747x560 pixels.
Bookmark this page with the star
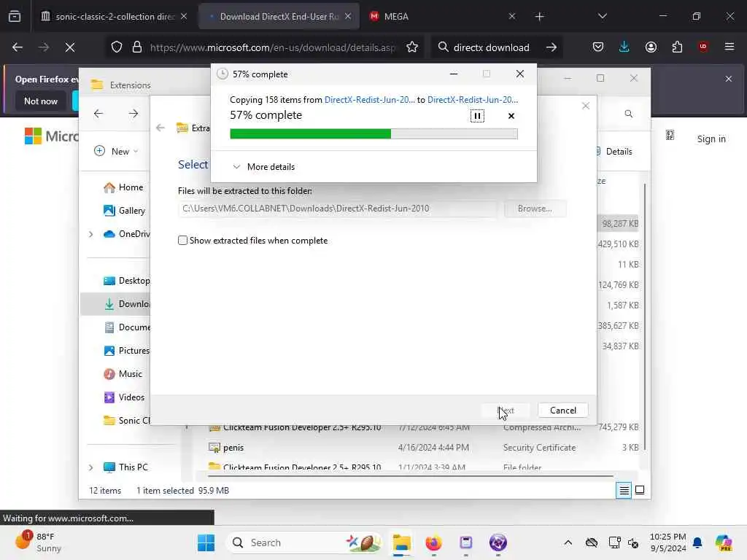412,47
